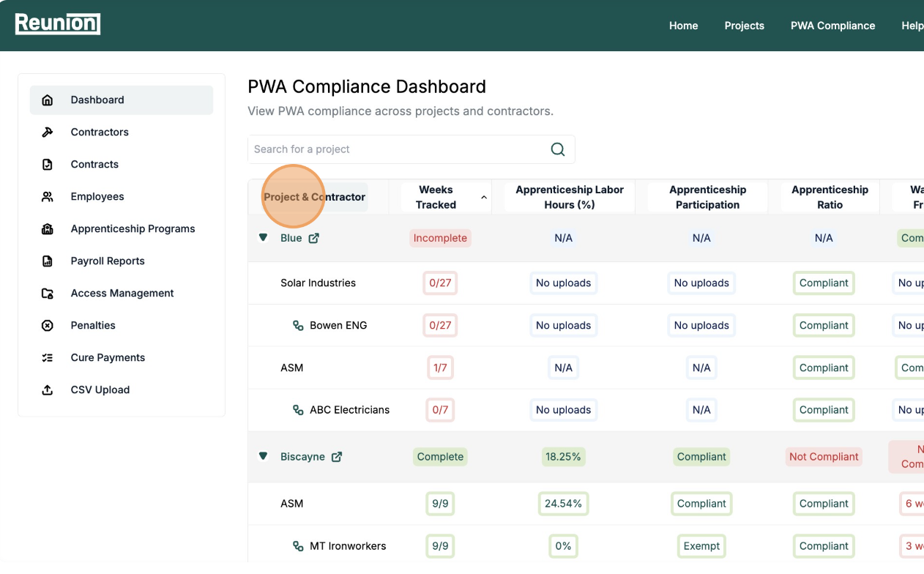Click Not Compliant badge for Biscayne
Image resolution: width=924 pixels, height=574 pixels.
coord(824,457)
